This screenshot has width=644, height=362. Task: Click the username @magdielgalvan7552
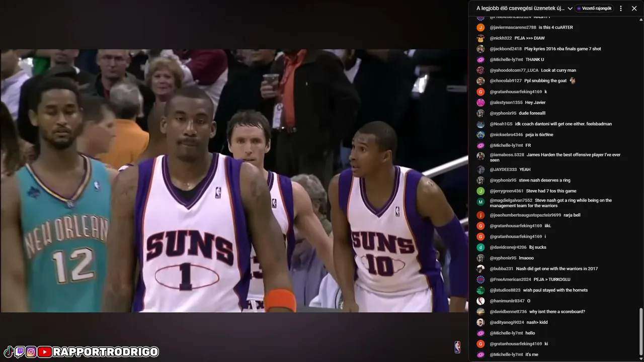(x=511, y=200)
